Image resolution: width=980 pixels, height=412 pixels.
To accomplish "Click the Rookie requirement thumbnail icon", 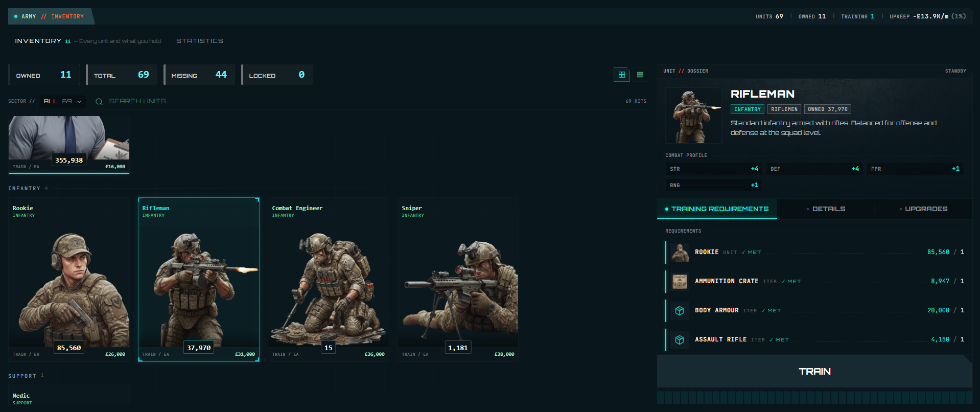I will click(x=680, y=253).
